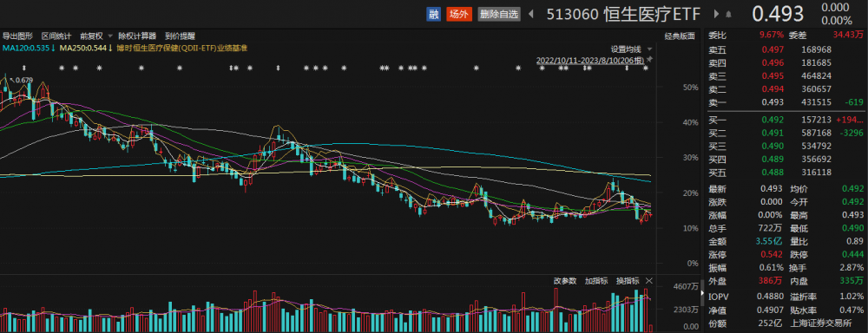
Task: Click the 委差 value 34.43万
Action: click(x=848, y=35)
